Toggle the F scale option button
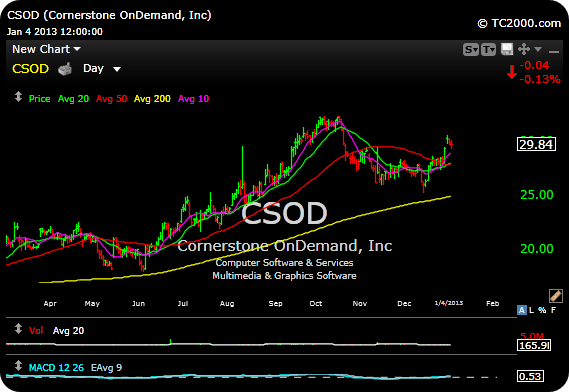Image resolution: width=569 pixels, height=392 pixels. pos(553,310)
